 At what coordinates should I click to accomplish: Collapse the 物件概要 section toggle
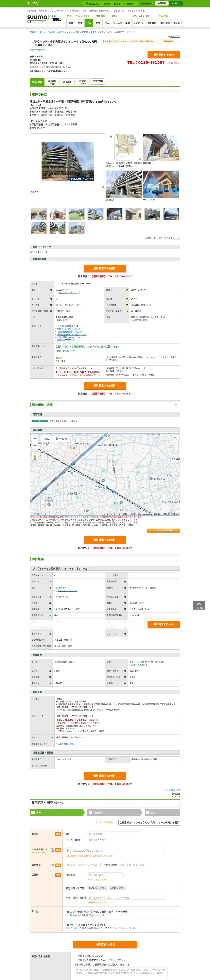pos(176,559)
